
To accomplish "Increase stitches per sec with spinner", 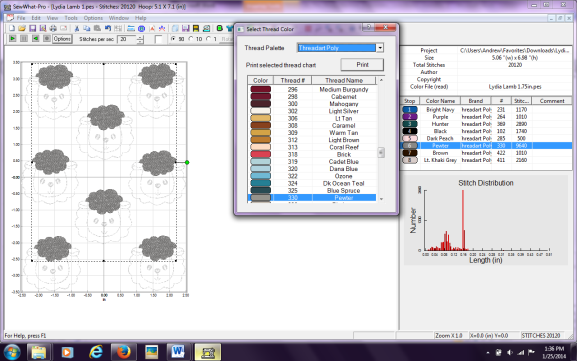I will pyautogui.click(x=140, y=37).
